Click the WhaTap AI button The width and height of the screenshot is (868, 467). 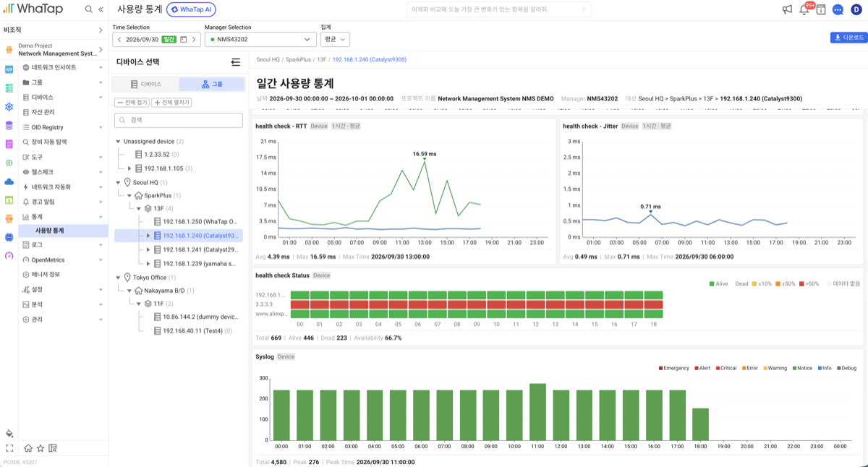point(191,9)
